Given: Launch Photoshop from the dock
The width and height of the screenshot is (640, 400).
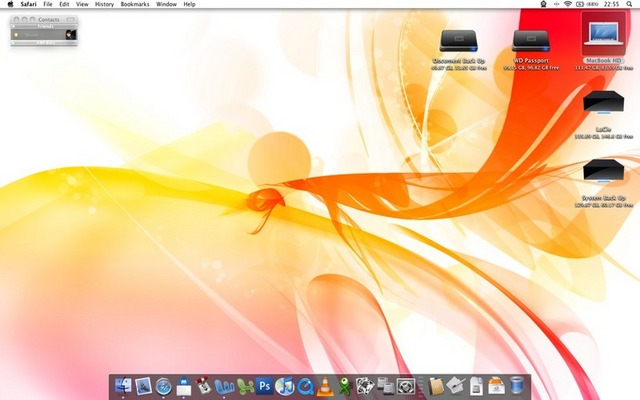Looking at the screenshot, I should point(264,386).
